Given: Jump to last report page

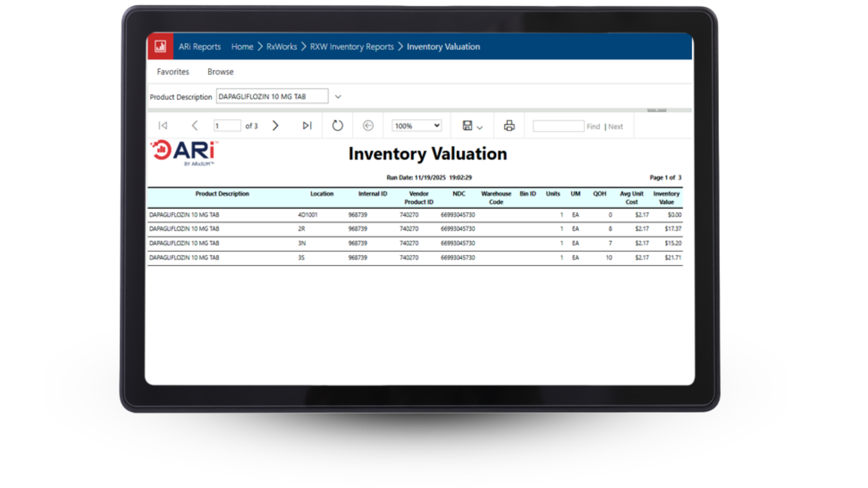Looking at the screenshot, I should point(307,126).
